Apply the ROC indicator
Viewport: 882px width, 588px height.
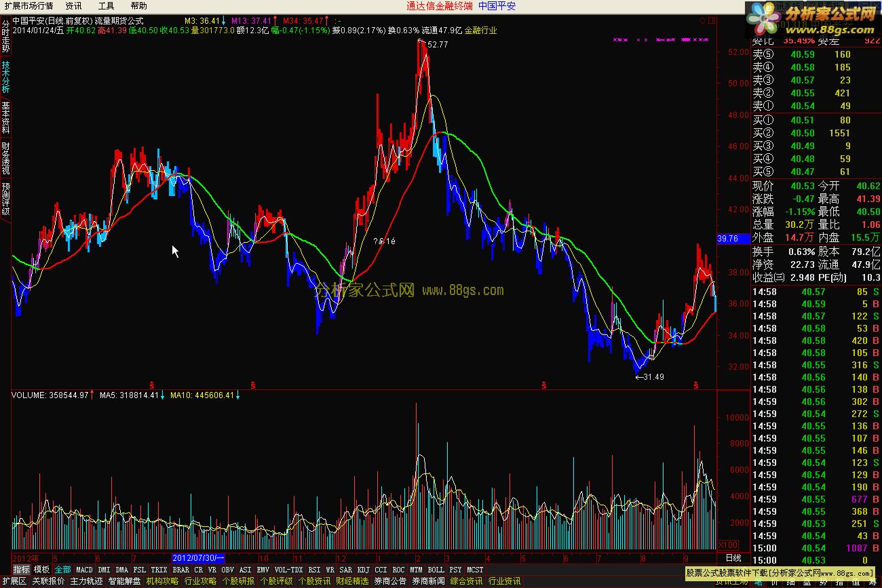[x=398, y=570]
